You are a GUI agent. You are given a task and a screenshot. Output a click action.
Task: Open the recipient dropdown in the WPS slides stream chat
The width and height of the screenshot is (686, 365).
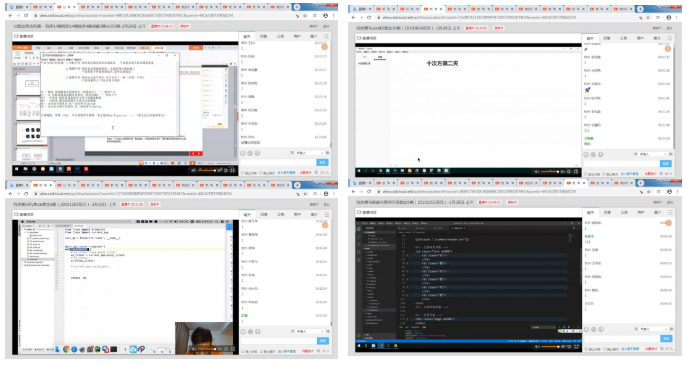(x=309, y=153)
